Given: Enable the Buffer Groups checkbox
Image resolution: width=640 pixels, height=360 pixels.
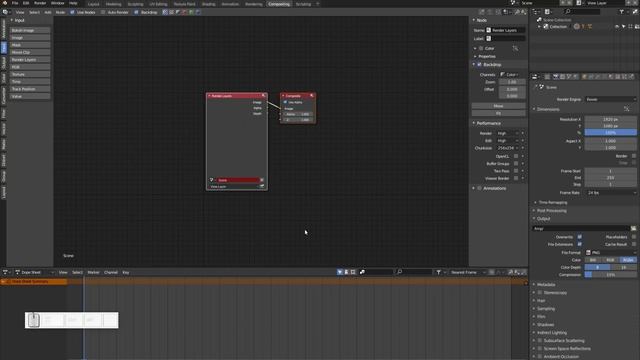Looking at the screenshot, I should tap(516, 164).
